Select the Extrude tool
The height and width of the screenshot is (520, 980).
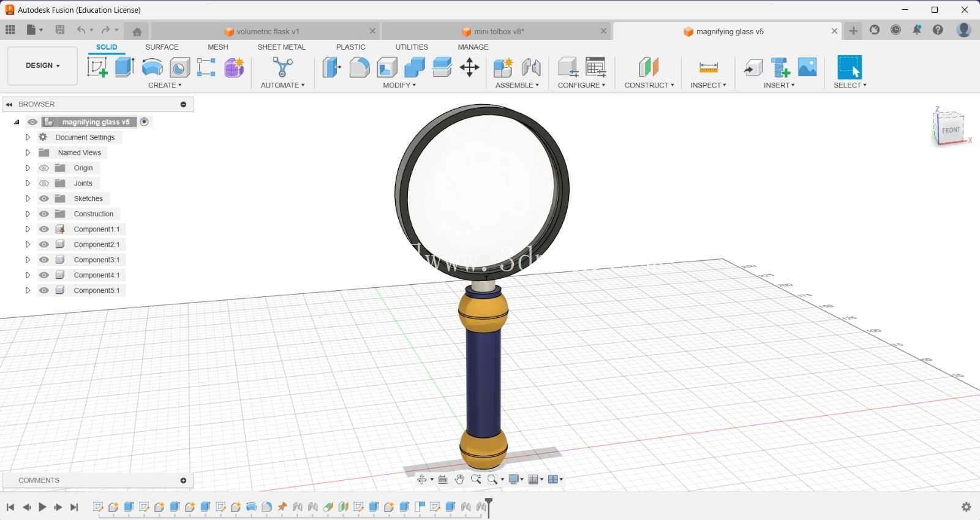(125, 67)
